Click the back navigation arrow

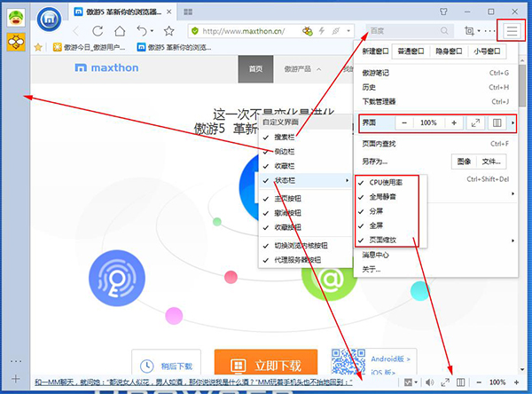76,31
